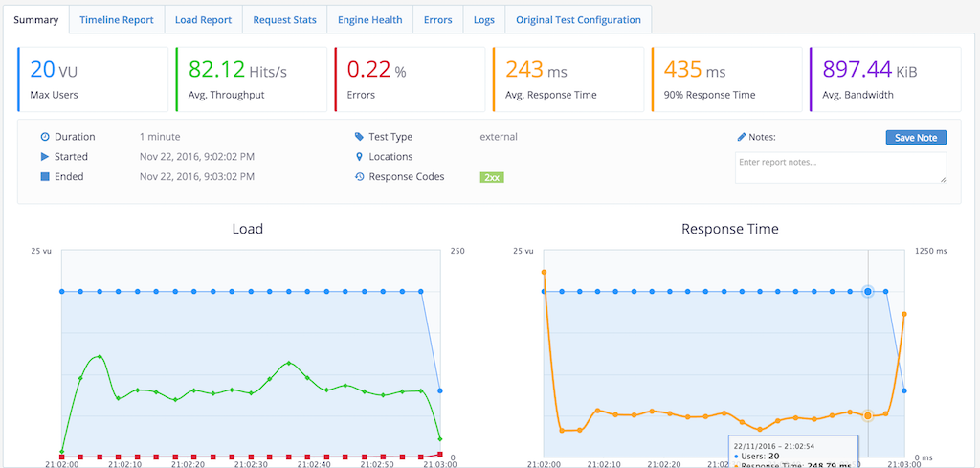Image resolution: width=980 pixels, height=468 pixels.
Task: Click the first orange peak point in Response Time chart
Action: pyautogui.click(x=544, y=272)
